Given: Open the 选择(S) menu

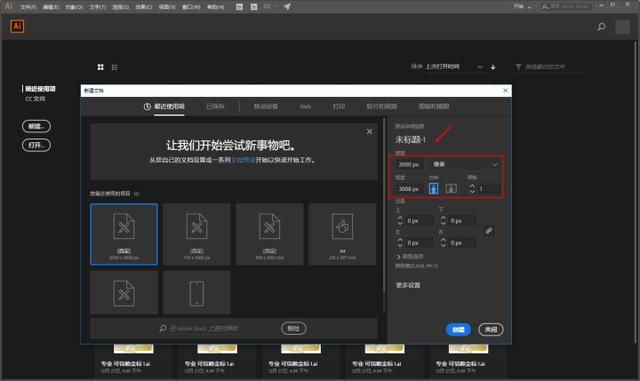Looking at the screenshot, I should 121,7.
